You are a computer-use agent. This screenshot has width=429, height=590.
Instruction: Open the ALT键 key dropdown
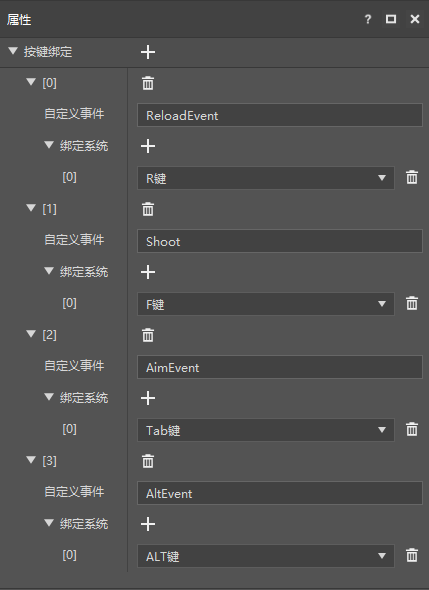(266, 556)
